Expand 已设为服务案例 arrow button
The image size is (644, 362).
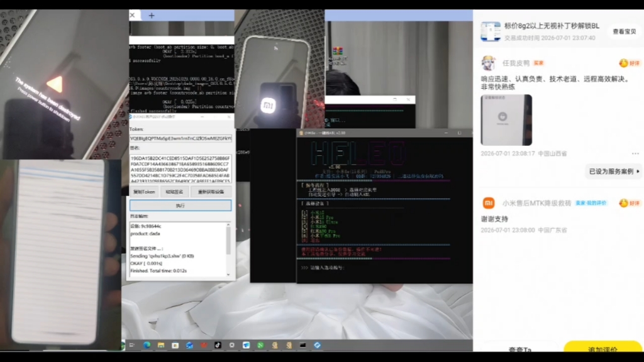[x=614, y=172]
